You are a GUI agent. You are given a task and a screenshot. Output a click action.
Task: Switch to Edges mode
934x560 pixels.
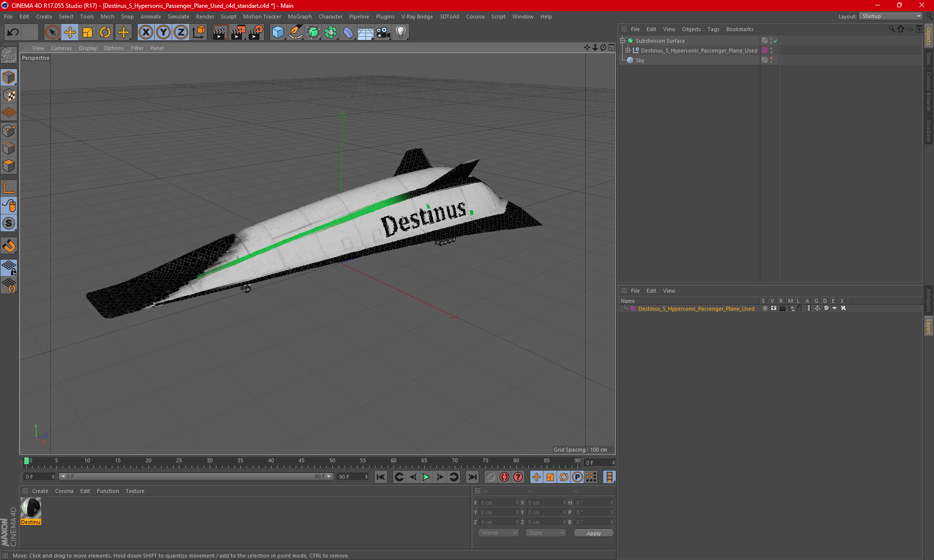point(9,148)
